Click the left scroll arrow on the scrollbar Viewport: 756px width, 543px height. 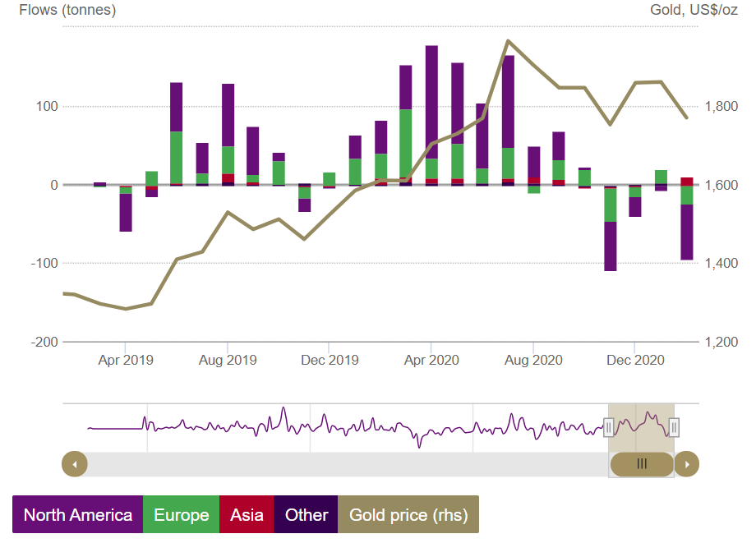click(x=74, y=464)
